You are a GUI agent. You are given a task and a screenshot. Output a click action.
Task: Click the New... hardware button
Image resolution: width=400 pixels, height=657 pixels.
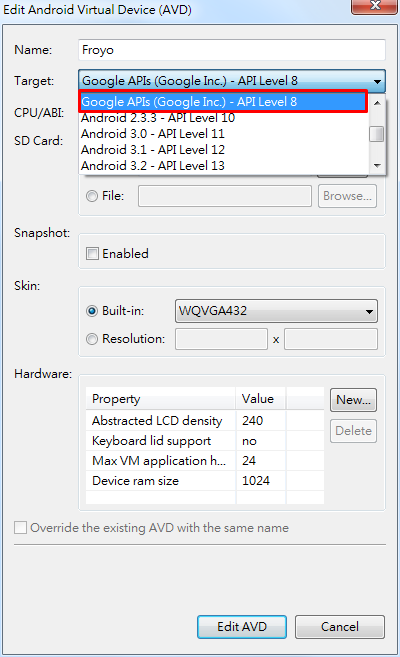353,400
